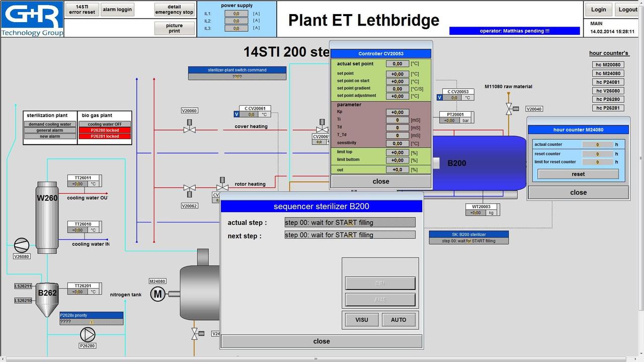Click the V26080 pump symbol
644x362 pixels.
coord(22,245)
